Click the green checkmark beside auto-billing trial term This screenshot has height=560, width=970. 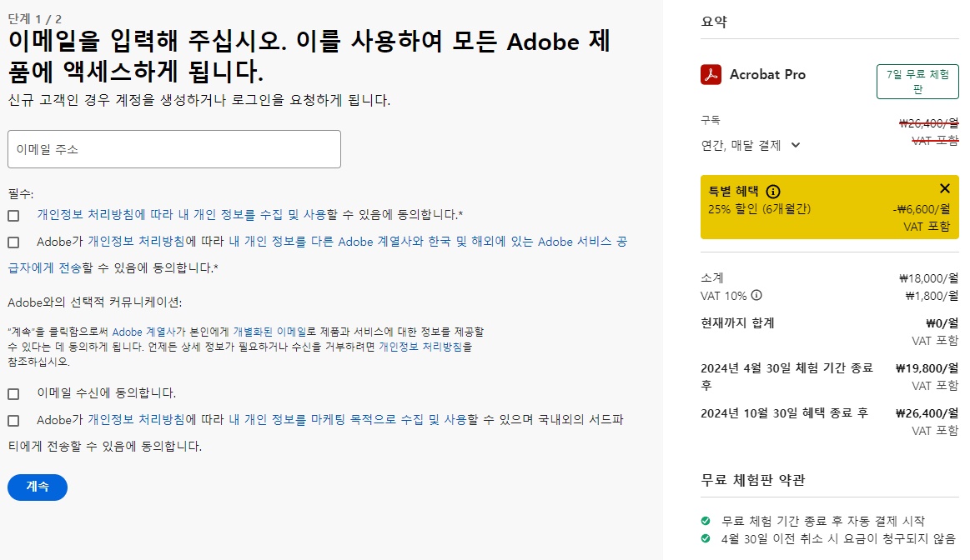[705, 520]
